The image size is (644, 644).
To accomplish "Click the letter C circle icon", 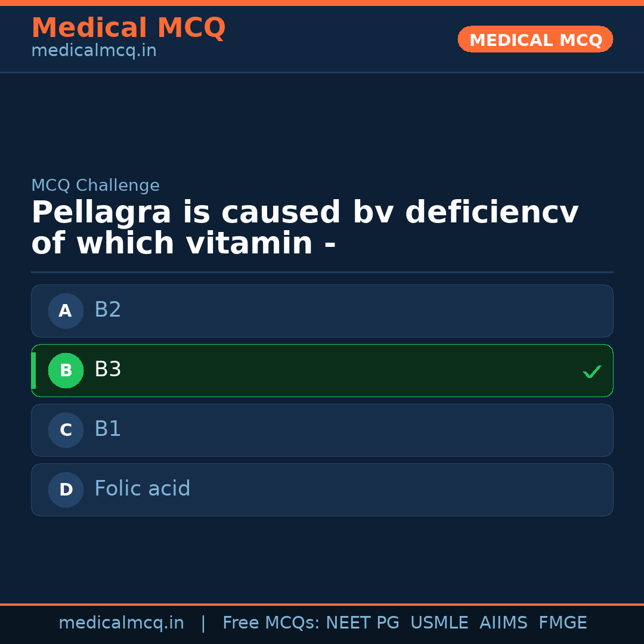I will pyautogui.click(x=66, y=430).
